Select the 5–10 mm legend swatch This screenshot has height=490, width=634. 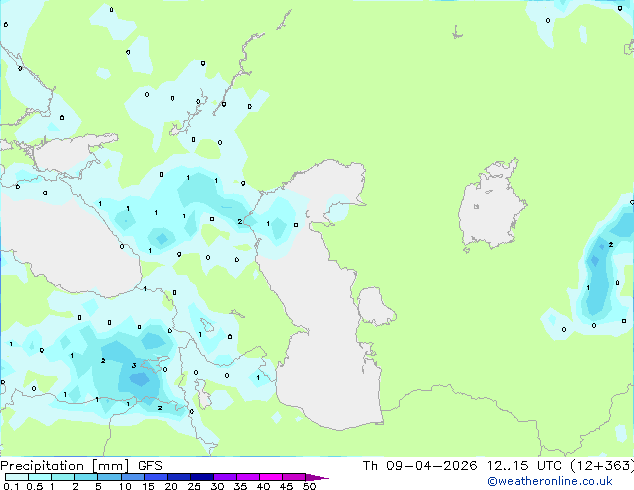click(x=109, y=477)
